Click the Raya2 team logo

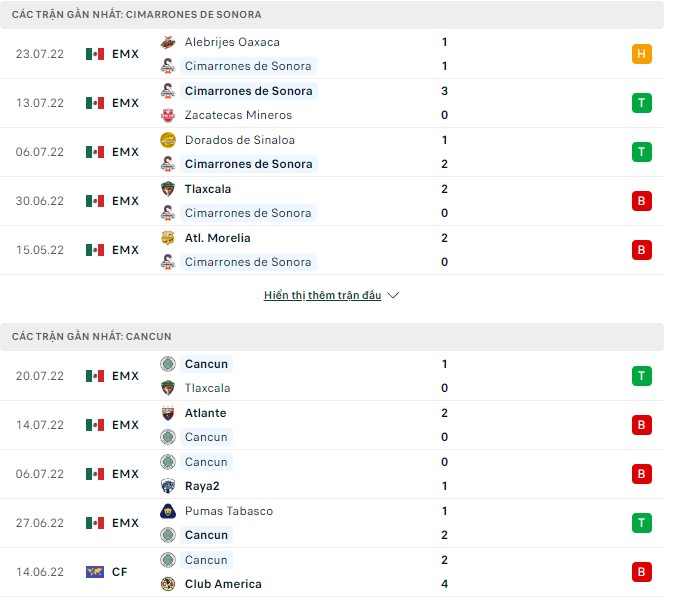167,486
